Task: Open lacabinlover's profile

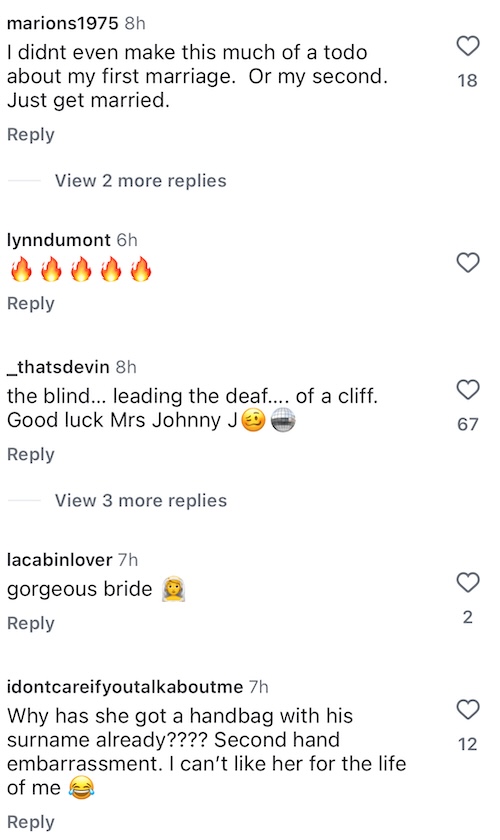Action: tap(59, 560)
